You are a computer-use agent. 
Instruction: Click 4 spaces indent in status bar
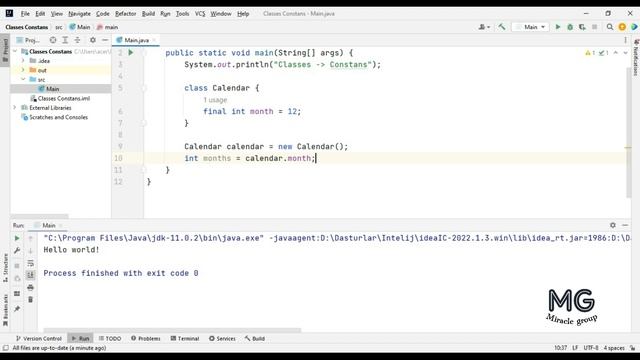point(614,348)
